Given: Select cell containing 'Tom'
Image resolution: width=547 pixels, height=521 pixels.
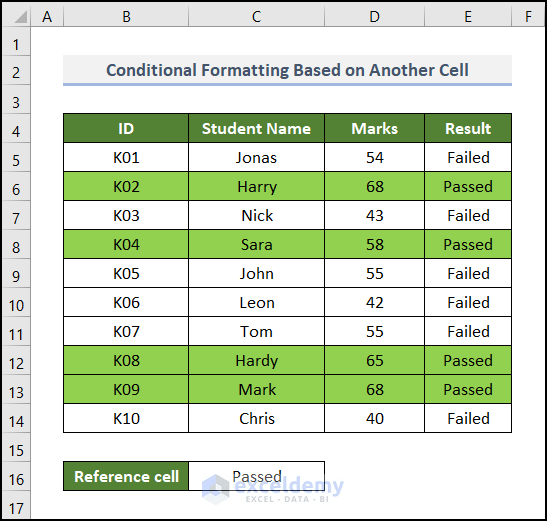Looking at the screenshot, I should [x=256, y=331].
